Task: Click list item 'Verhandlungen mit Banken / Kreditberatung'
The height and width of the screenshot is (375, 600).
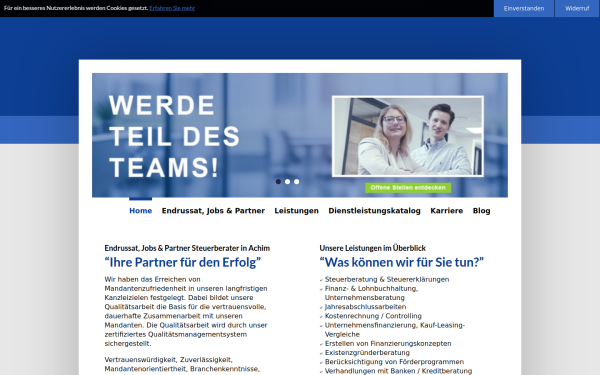Action: [x=398, y=371]
